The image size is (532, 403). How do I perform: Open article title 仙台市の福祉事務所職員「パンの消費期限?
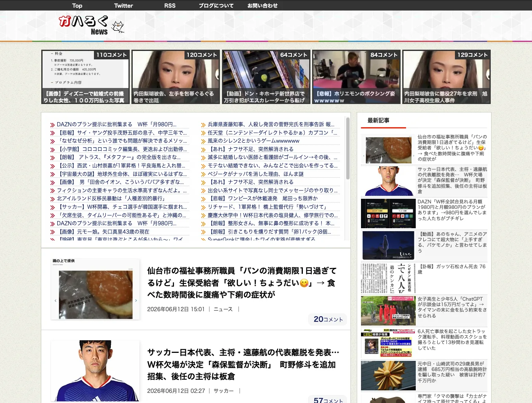click(x=242, y=283)
